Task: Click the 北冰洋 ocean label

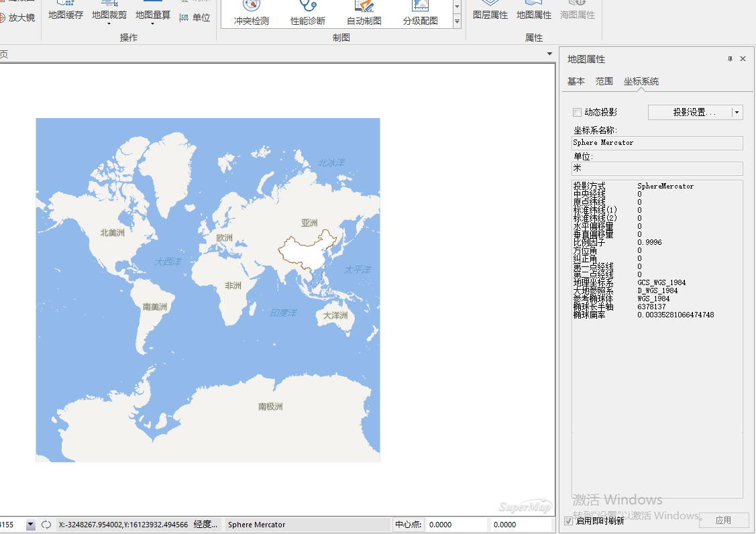Action: tap(331, 163)
